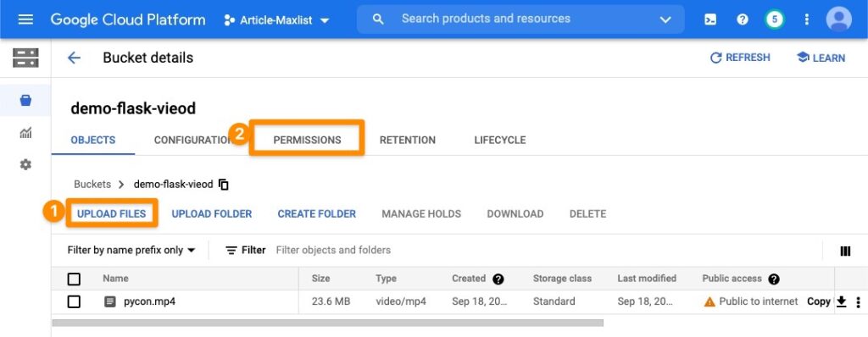Switch to the RETENTION tab
The image size is (868, 337).
pyautogui.click(x=408, y=140)
